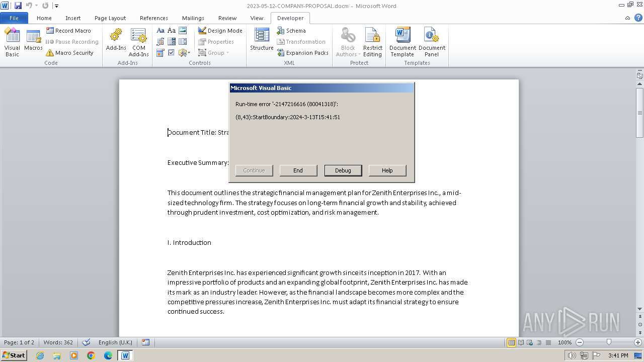Image resolution: width=644 pixels, height=362 pixels.
Task: Open XML Expansion Packs
Action: point(302,53)
